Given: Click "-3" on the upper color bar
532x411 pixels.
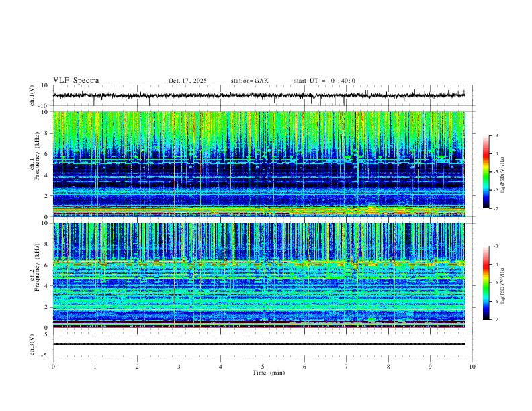Looking at the screenshot, I should point(495,135).
